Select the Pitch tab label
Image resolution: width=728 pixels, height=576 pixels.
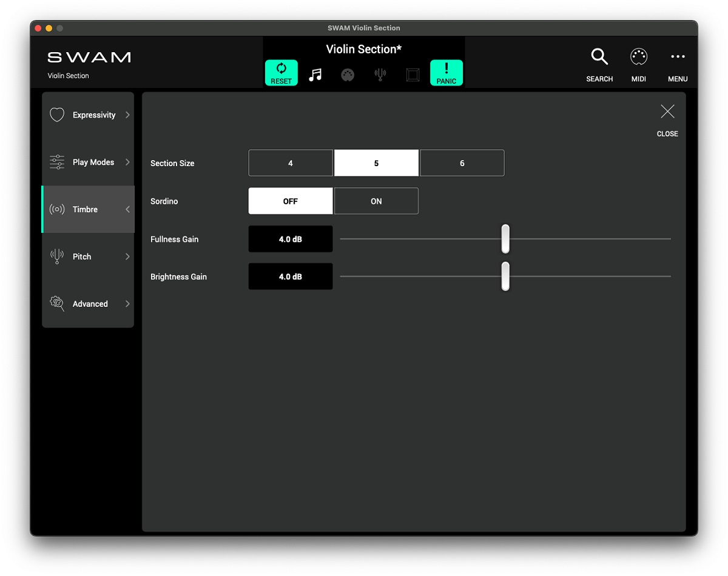coord(82,256)
